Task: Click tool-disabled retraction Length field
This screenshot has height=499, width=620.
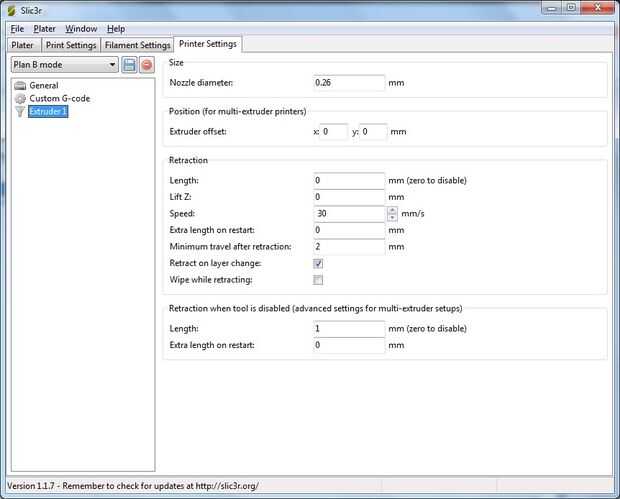Action: 349,329
